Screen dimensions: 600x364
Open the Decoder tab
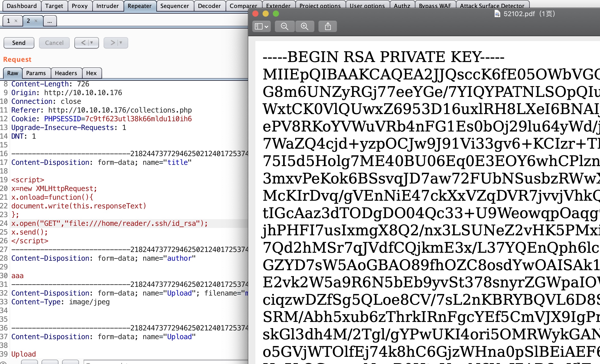click(209, 6)
